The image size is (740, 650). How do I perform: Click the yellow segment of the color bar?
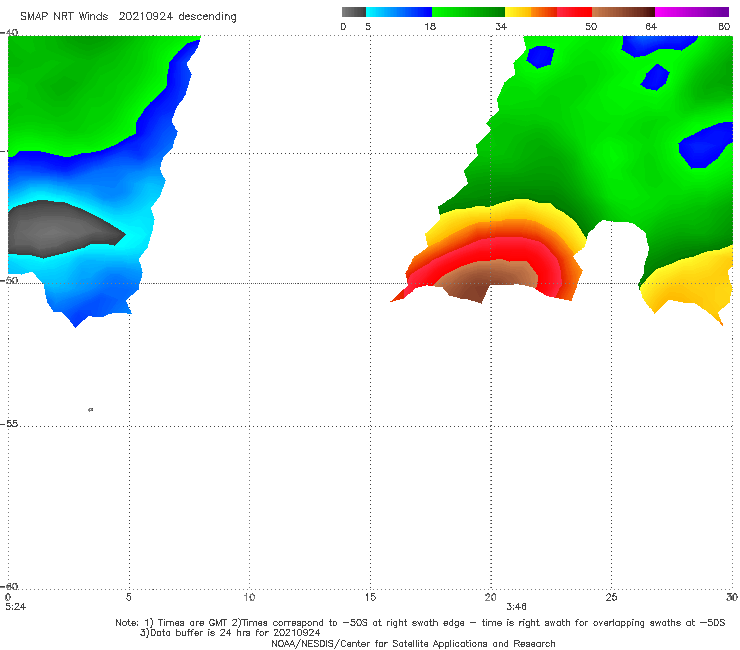518,12
